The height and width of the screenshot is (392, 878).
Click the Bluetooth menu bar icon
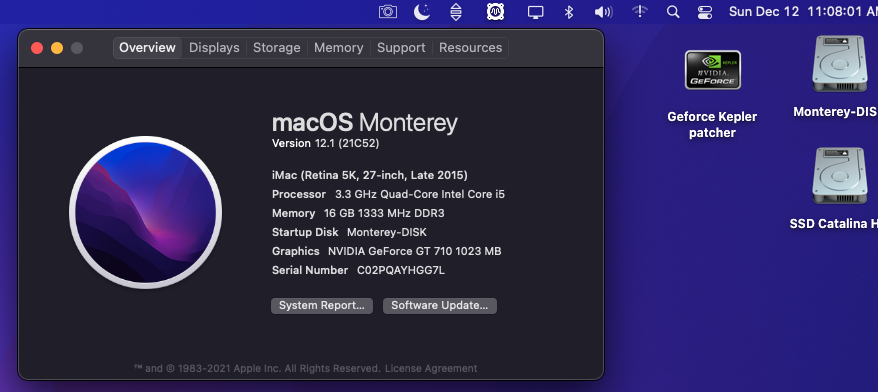coord(568,11)
